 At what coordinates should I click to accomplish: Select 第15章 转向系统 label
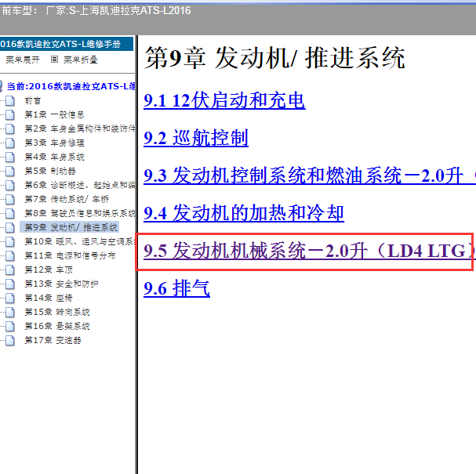[57, 312]
